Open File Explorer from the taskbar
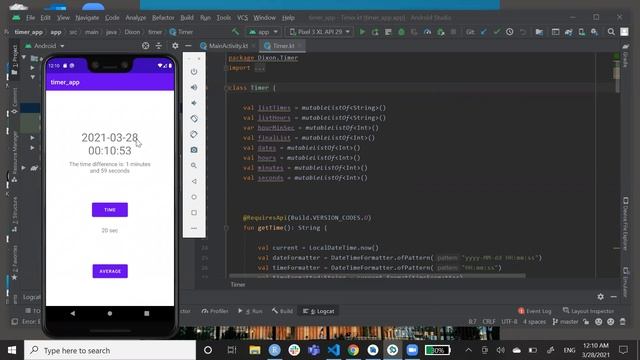Image resolution: width=640 pixels, height=360 pixels. click(255, 350)
